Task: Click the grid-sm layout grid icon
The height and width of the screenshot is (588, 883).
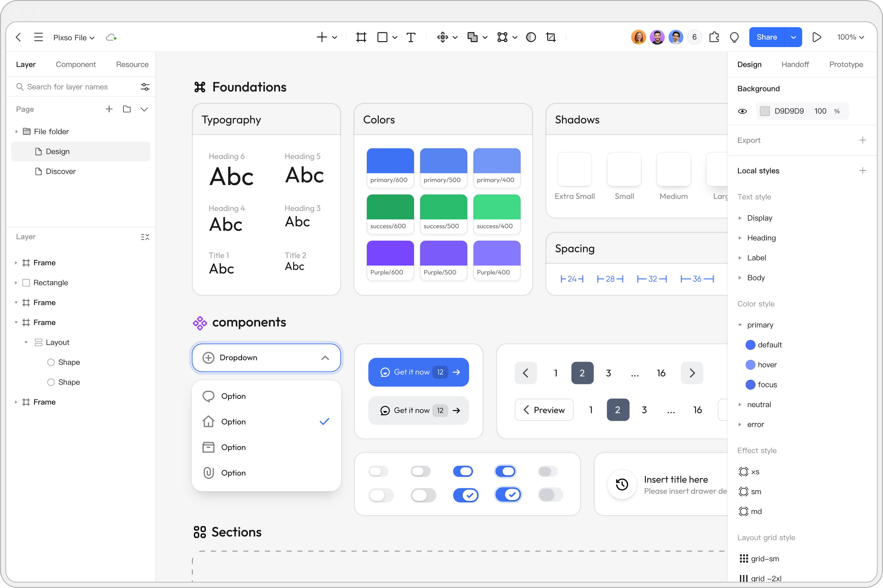Action: pos(744,559)
